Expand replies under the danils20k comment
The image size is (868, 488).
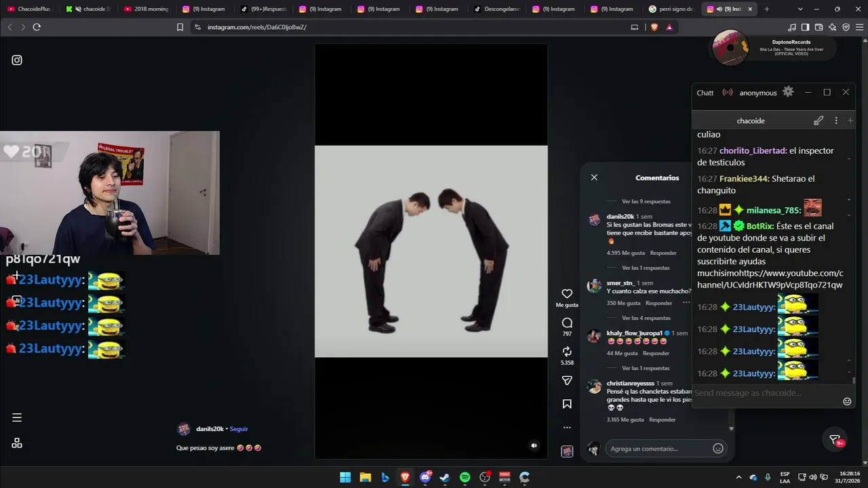[646, 268]
